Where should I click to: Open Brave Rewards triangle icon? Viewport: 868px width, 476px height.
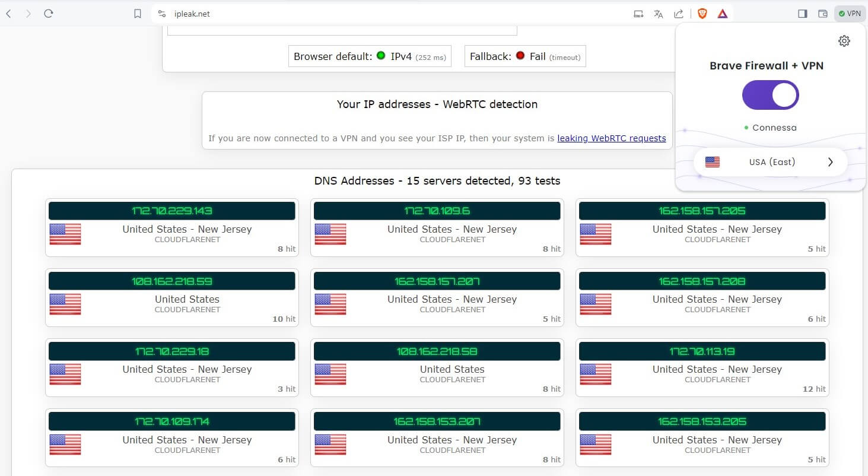pos(723,14)
